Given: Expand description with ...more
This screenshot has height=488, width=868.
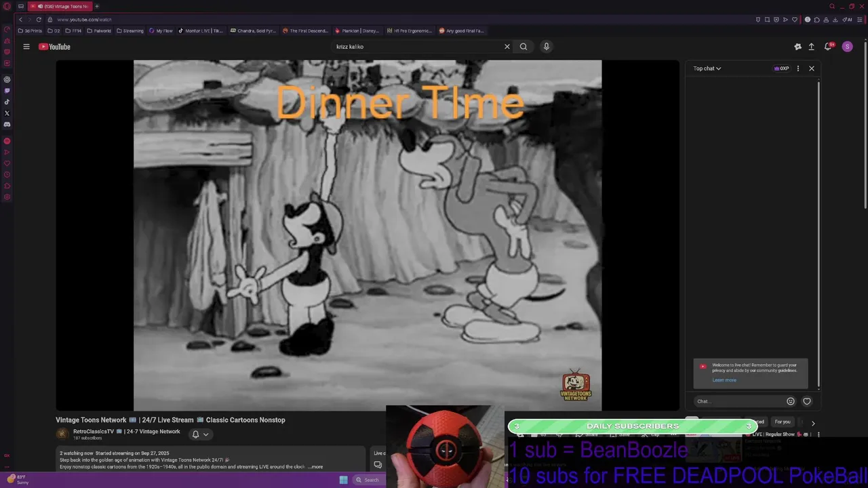Looking at the screenshot, I should (x=315, y=467).
